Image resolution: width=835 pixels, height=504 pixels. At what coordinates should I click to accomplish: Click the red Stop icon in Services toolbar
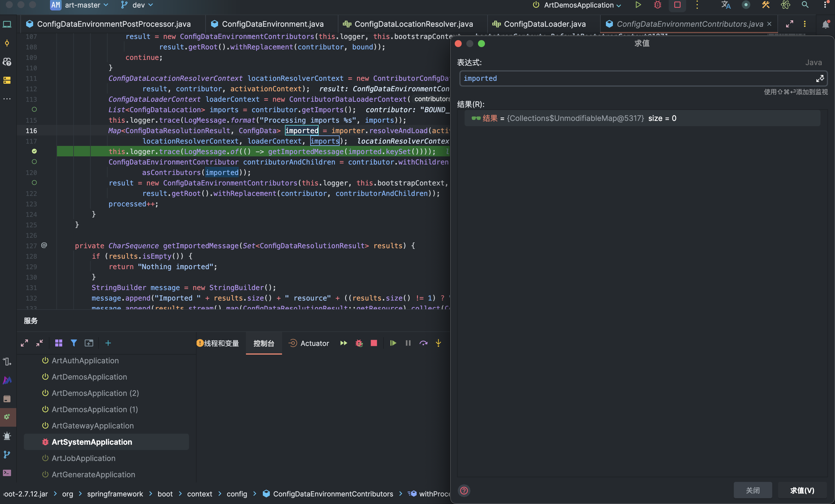(374, 343)
